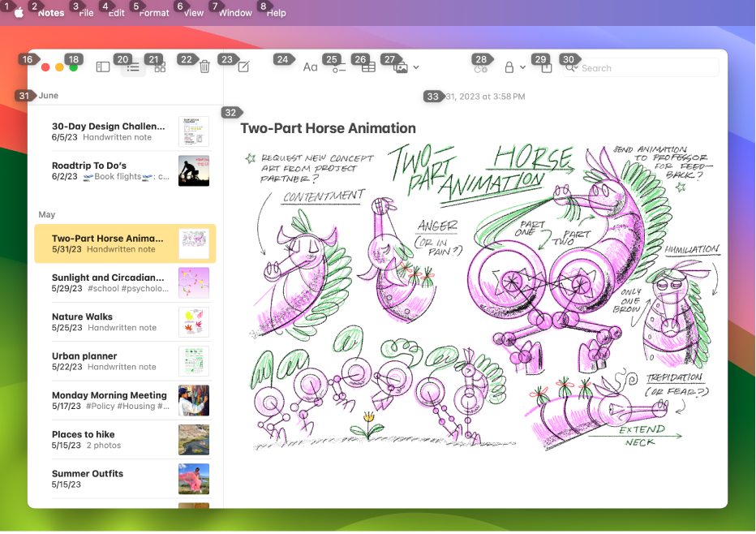The height and width of the screenshot is (534, 756).
Task: Open the File menu
Action: (x=86, y=13)
